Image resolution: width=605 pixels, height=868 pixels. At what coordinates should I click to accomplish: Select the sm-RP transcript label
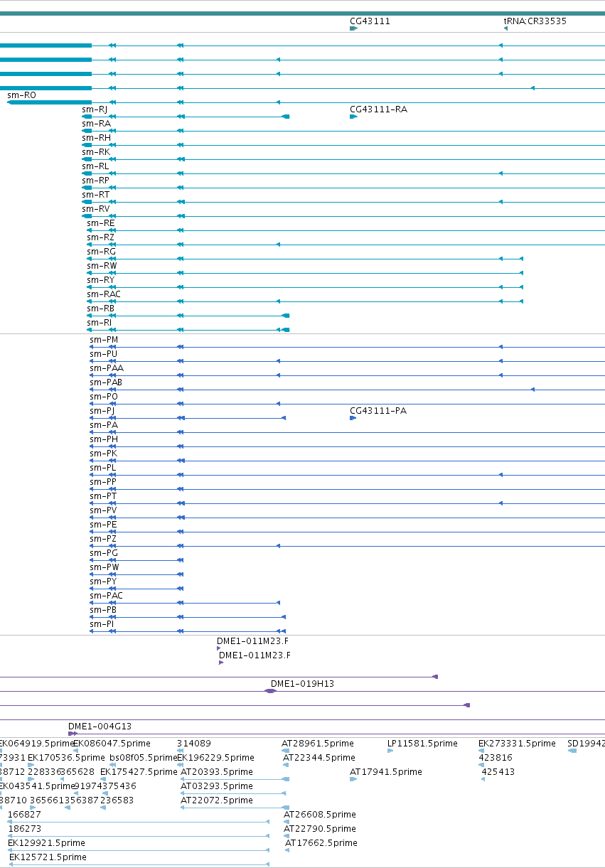pyautogui.click(x=95, y=181)
